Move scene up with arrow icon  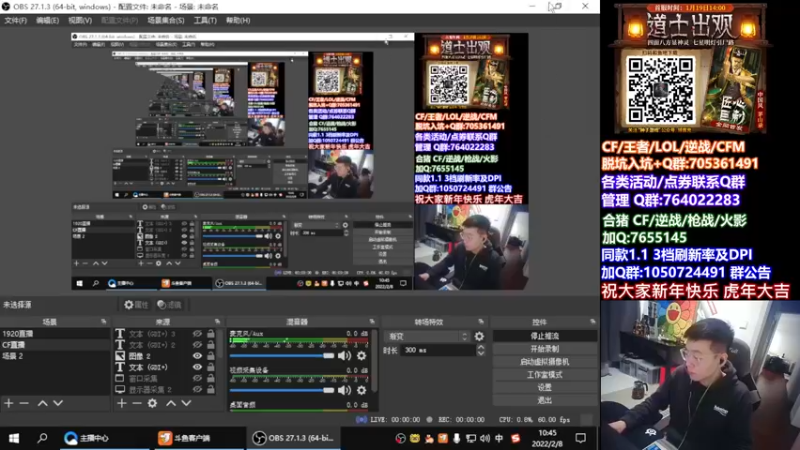point(43,403)
